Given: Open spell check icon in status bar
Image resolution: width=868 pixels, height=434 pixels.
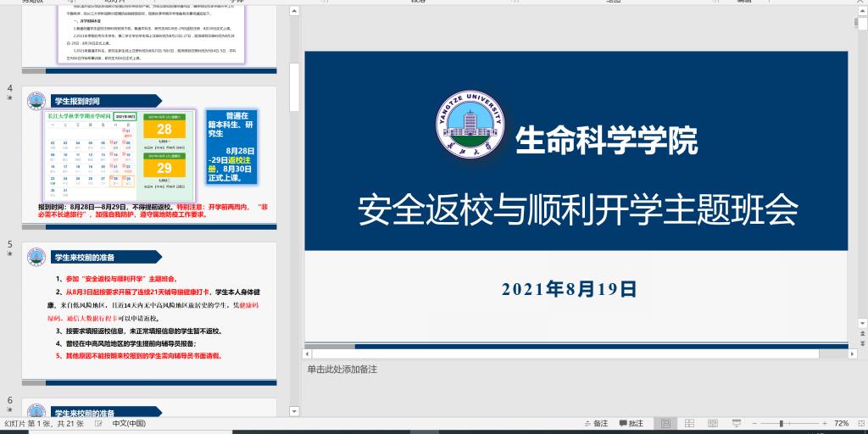Looking at the screenshot, I should coord(99,423).
